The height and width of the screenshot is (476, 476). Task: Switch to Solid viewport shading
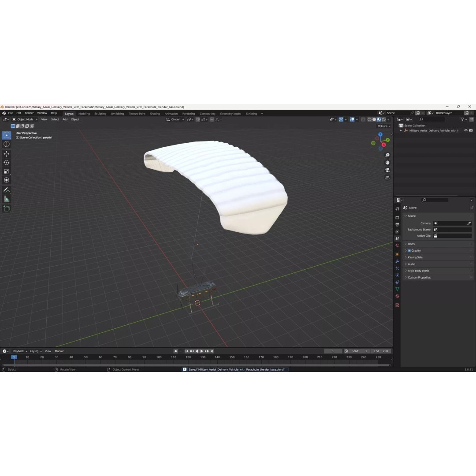pyautogui.click(x=374, y=119)
